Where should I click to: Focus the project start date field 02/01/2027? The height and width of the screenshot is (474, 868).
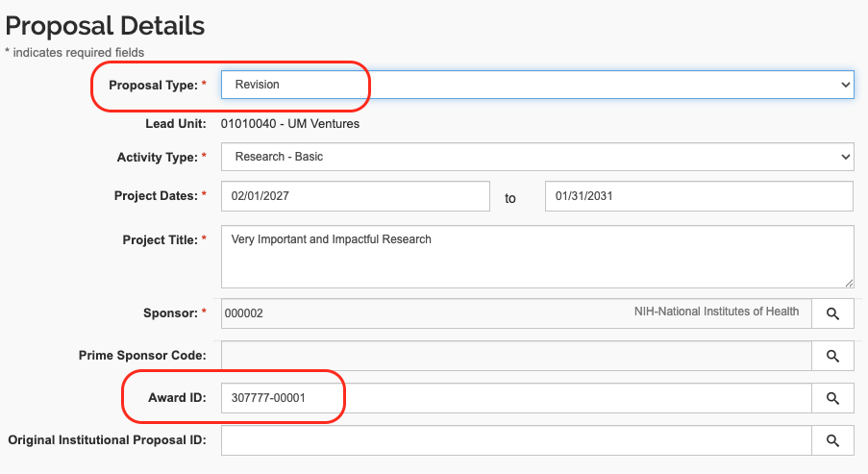(x=356, y=196)
